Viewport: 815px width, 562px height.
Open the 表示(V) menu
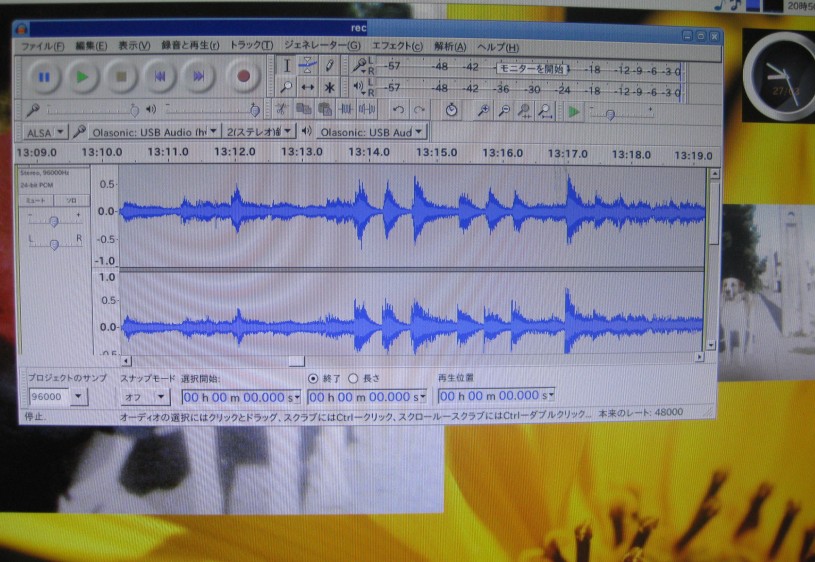(x=134, y=46)
